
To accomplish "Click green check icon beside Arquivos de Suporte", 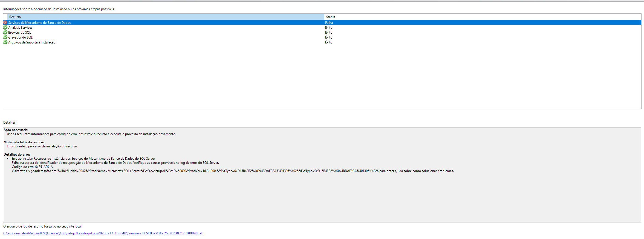I will 5,42.
